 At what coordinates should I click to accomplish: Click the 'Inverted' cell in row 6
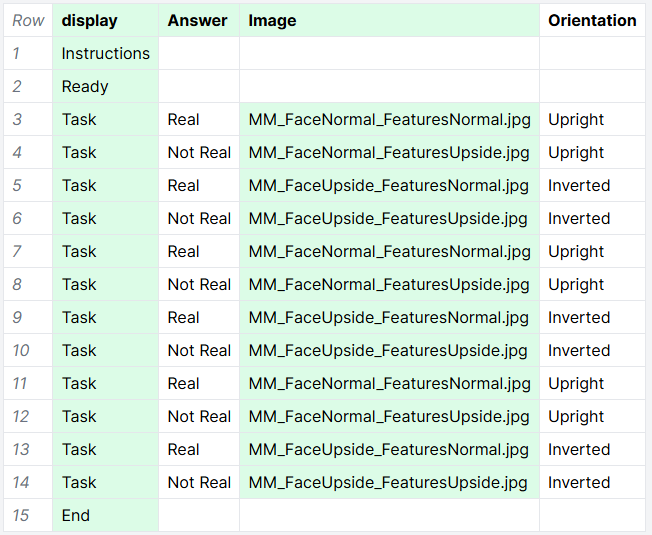pos(592,218)
